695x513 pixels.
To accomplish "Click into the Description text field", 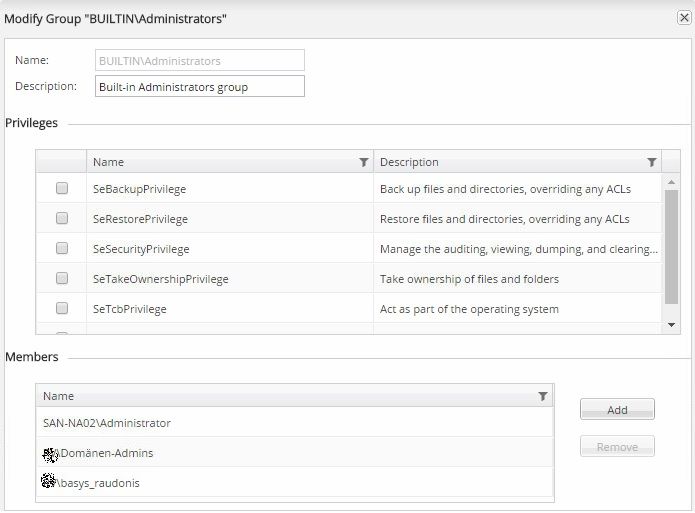I will pyautogui.click(x=200, y=87).
